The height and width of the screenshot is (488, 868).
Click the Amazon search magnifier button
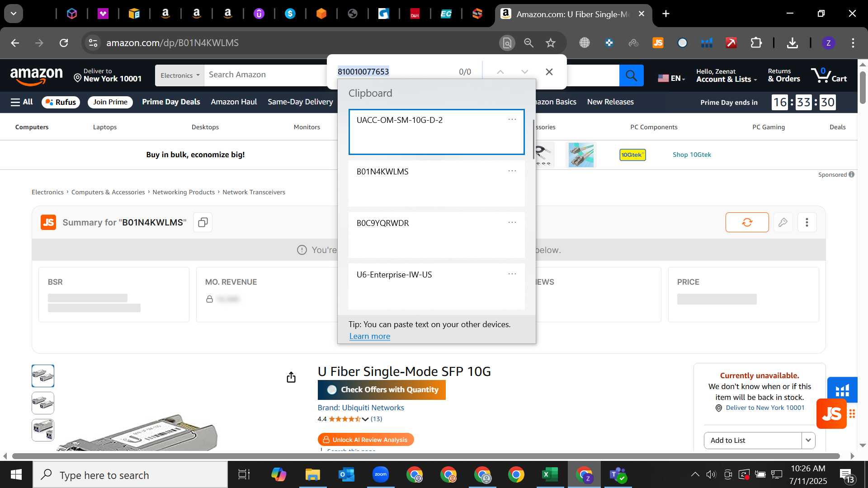(631, 75)
